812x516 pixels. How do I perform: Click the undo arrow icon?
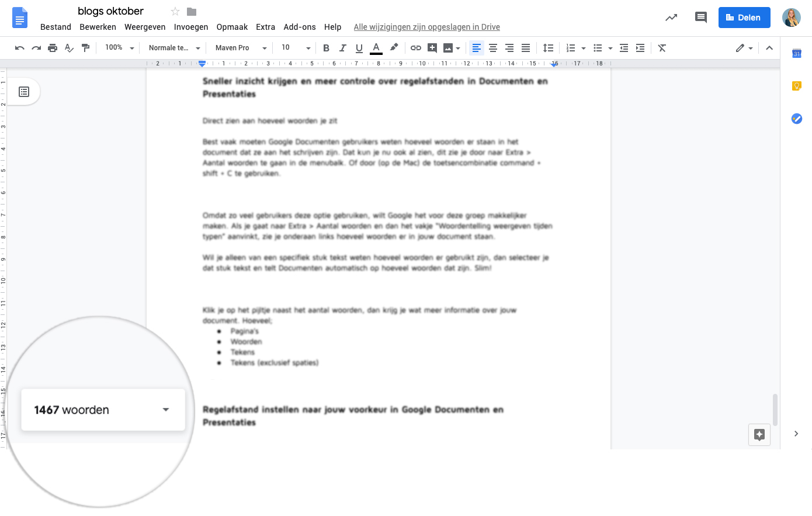[20, 48]
